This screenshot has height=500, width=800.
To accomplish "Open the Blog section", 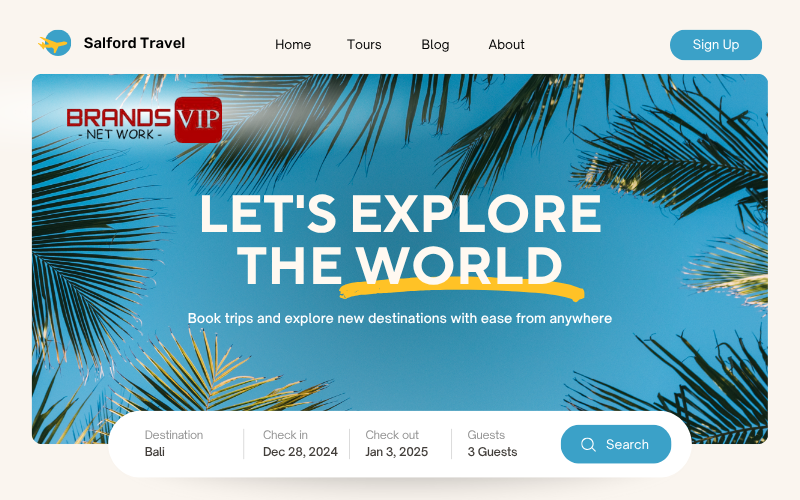I will pyautogui.click(x=435, y=45).
